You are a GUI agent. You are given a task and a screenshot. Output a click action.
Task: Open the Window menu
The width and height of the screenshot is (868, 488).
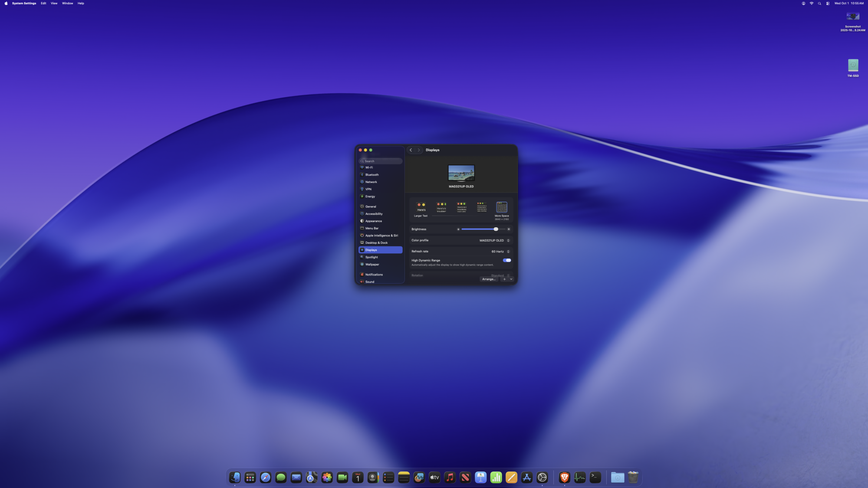(67, 3)
